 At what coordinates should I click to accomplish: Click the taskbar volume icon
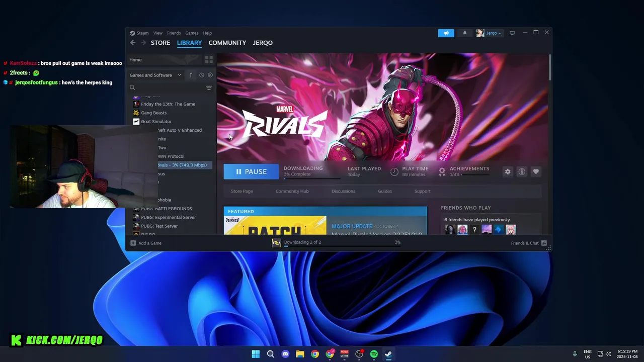point(608,354)
